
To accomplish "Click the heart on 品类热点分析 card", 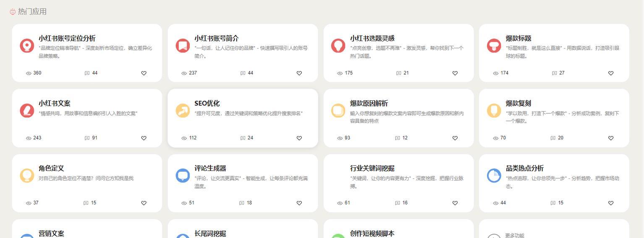I will tap(611, 203).
